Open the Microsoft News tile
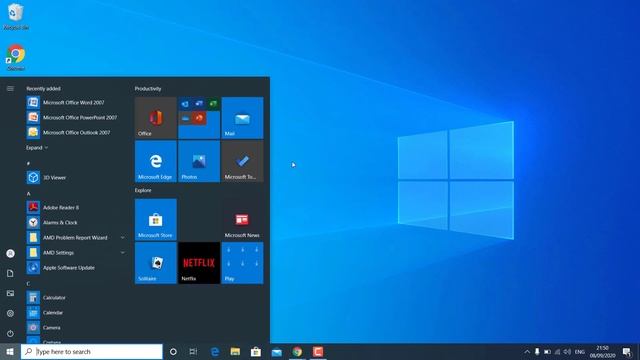 pos(242,220)
